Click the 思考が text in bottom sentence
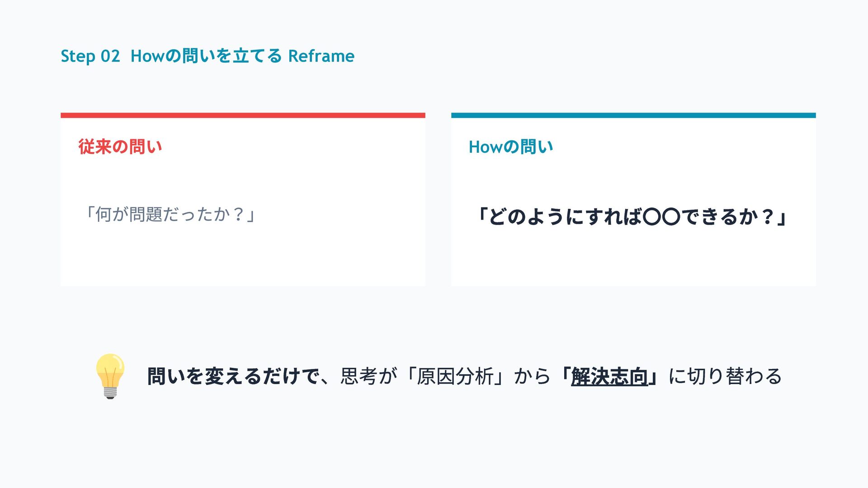The image size is (868, 488). pyautogui.click(x=368, y=376)
